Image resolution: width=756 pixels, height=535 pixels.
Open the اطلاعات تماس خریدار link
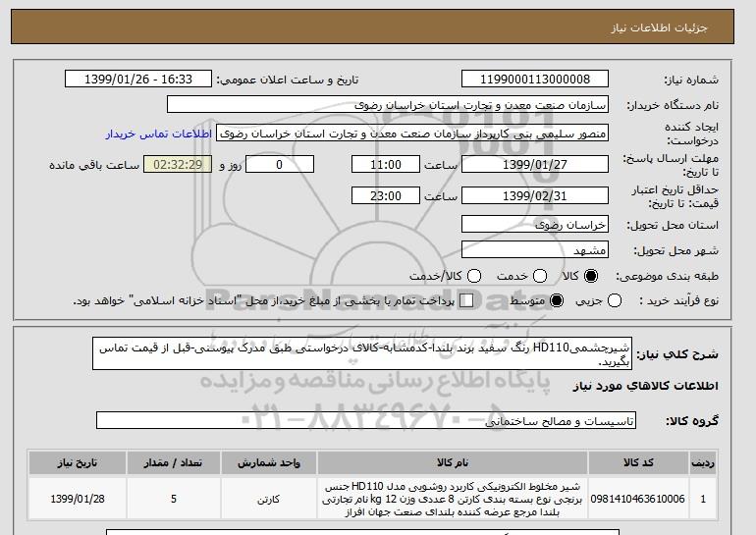click(x=159, y=134)
